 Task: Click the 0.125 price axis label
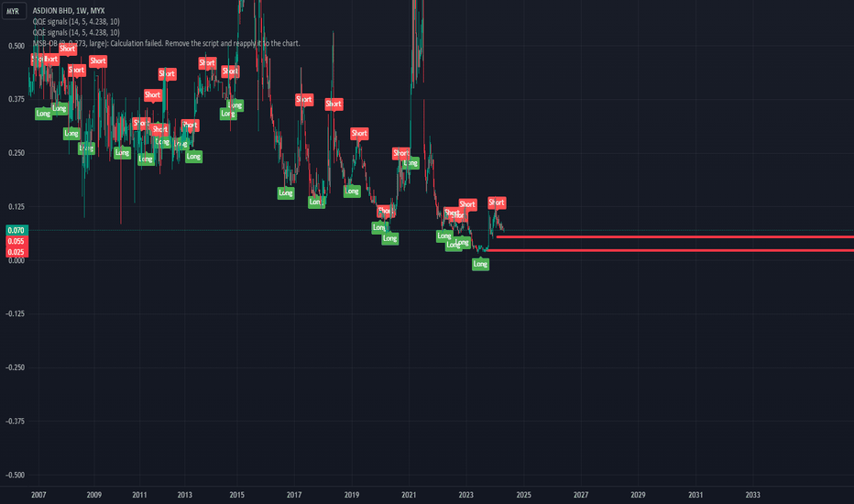coord(16,207)
